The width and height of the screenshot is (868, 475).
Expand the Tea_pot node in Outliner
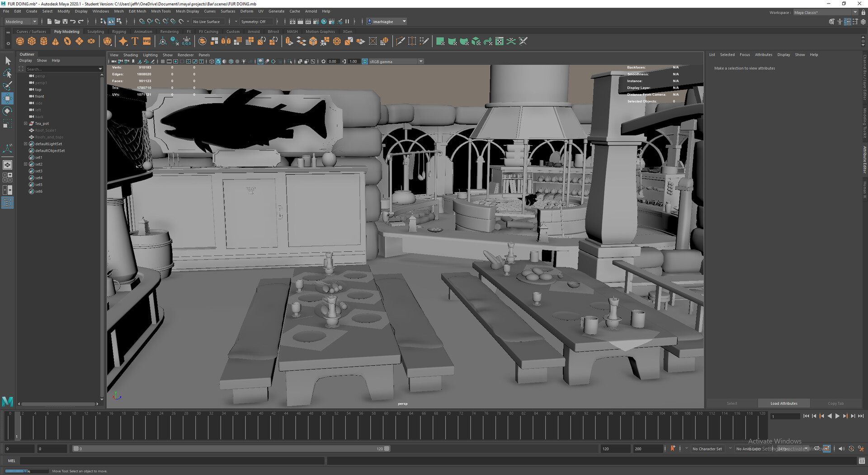[26, 123]
